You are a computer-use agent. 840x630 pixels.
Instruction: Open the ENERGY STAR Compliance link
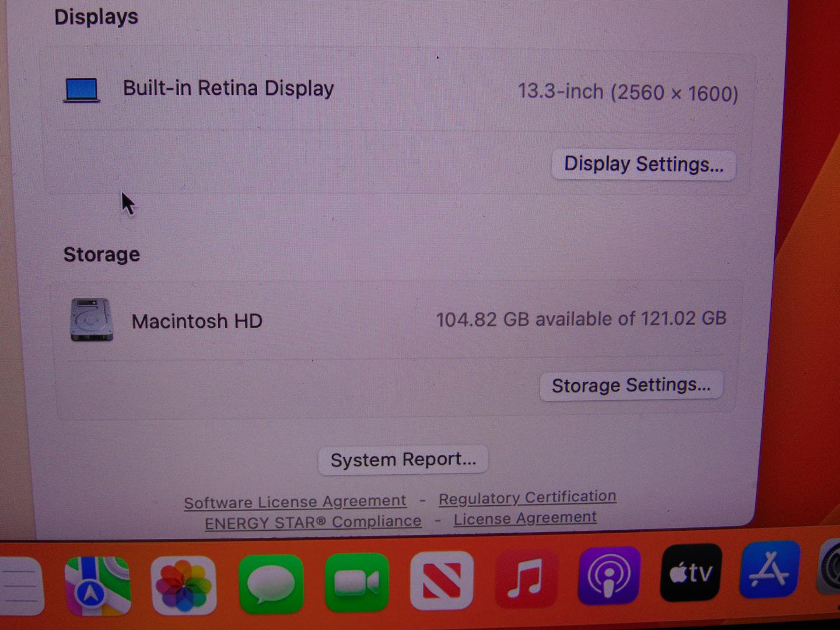313,522
